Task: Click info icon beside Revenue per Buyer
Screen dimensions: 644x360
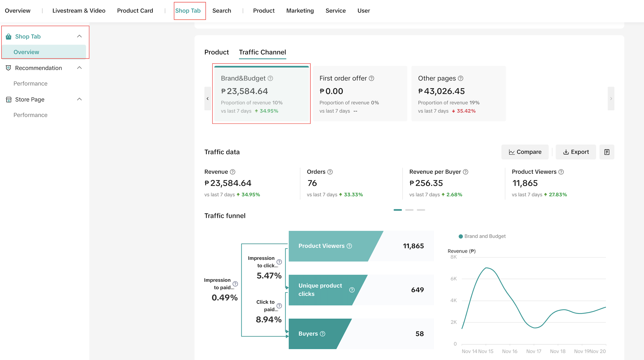Action: (465, 172)
